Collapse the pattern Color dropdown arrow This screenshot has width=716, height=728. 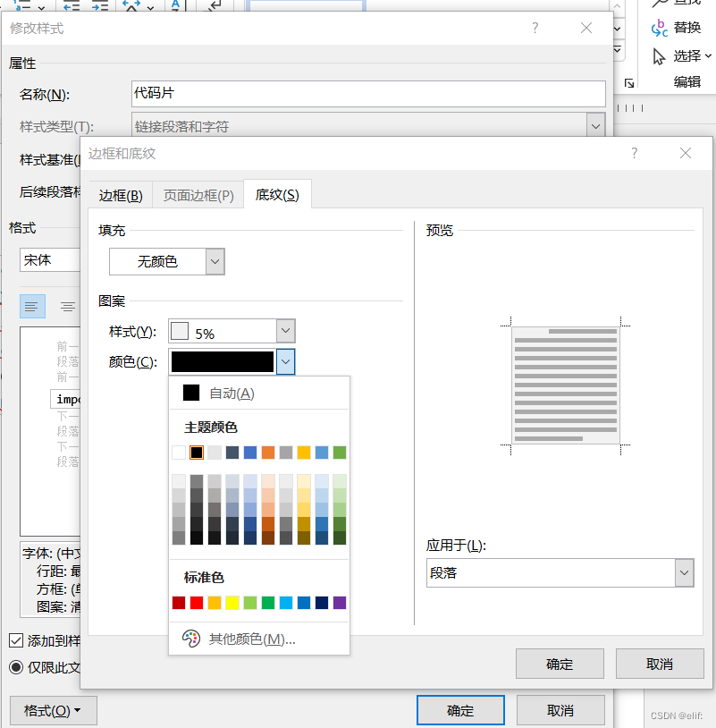point(285,361)
